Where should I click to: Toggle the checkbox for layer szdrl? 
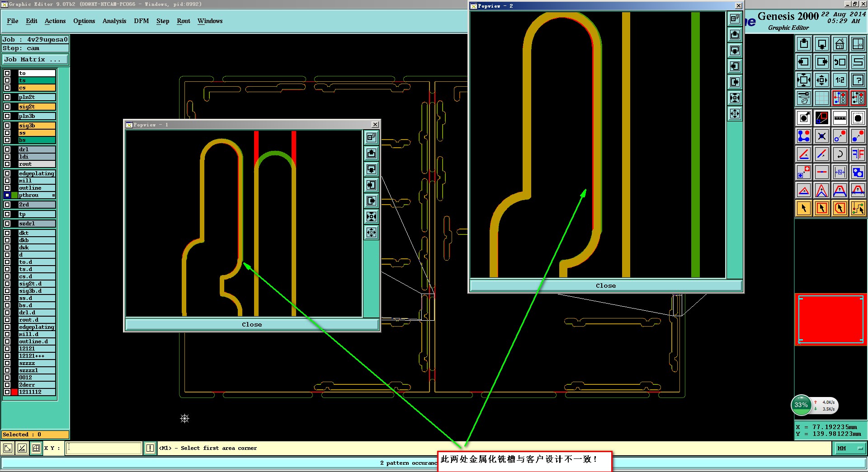[x=7, y=224]
